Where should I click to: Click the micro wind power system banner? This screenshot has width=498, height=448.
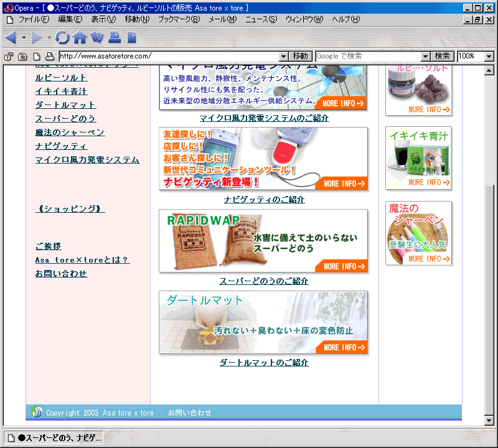263,88
